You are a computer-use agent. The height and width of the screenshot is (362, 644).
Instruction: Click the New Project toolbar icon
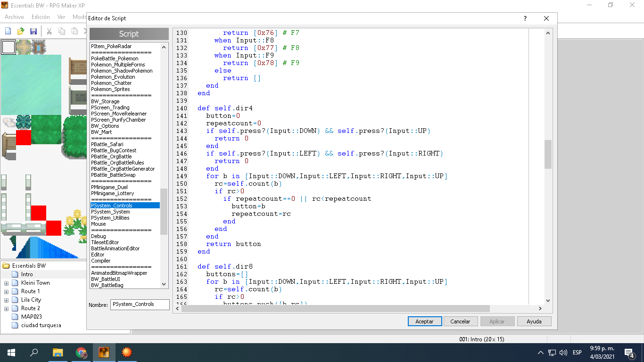tap(8, 31)
